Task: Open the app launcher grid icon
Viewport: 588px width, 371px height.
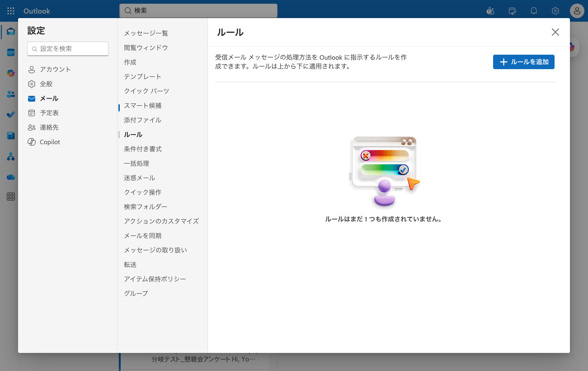Action: [11, 11]
